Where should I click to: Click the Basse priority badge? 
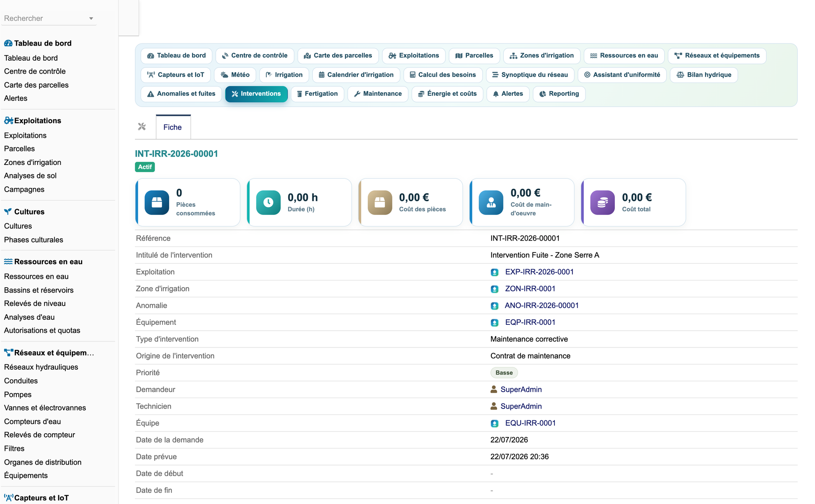coord(504,373)
